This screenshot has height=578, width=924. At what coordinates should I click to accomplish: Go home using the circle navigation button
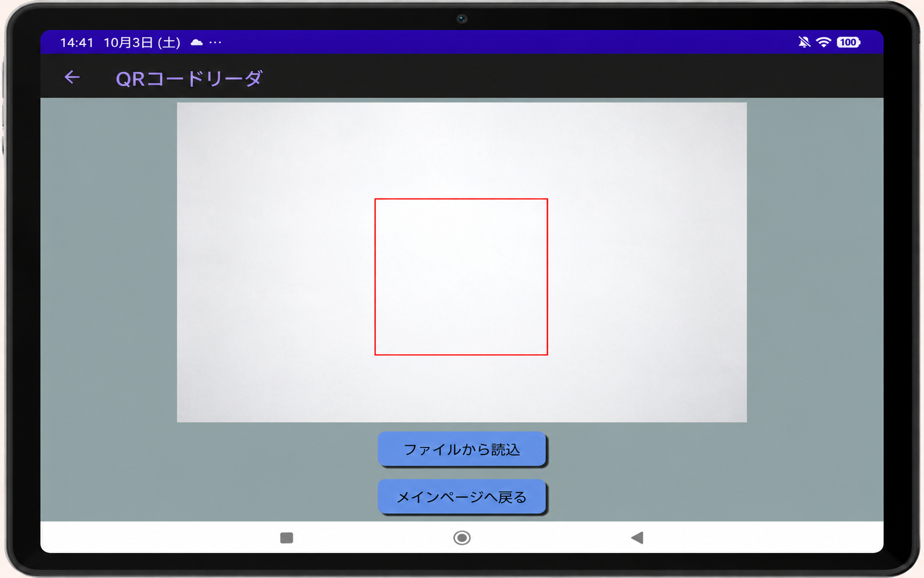[462, 537]
